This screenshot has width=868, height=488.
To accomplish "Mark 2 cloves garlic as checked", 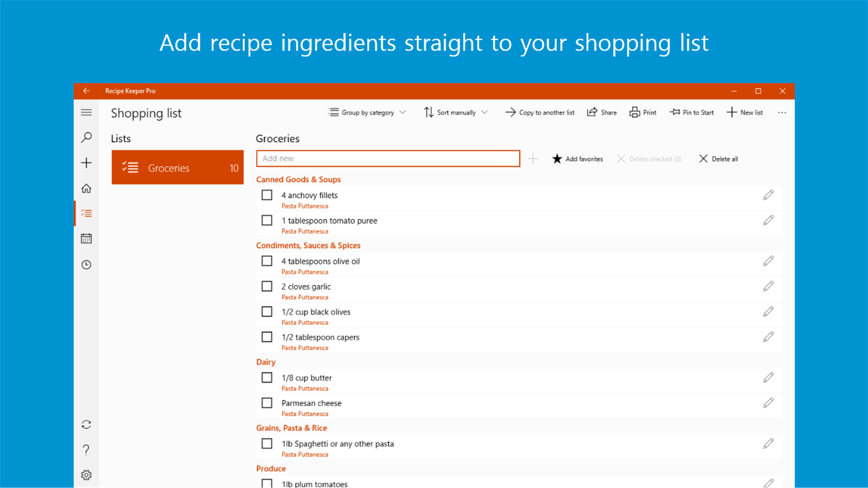I will pyautogui.click(x=267, y=287).
